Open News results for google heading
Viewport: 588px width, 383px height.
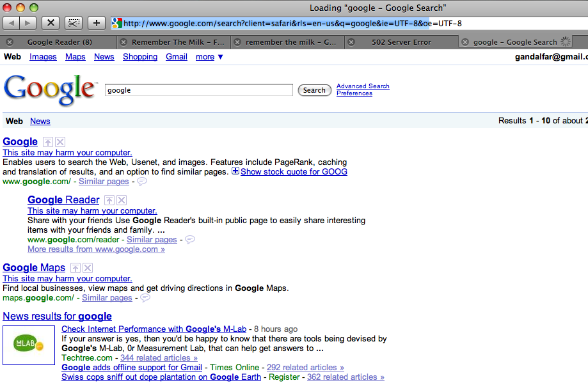tap(58, 317)
